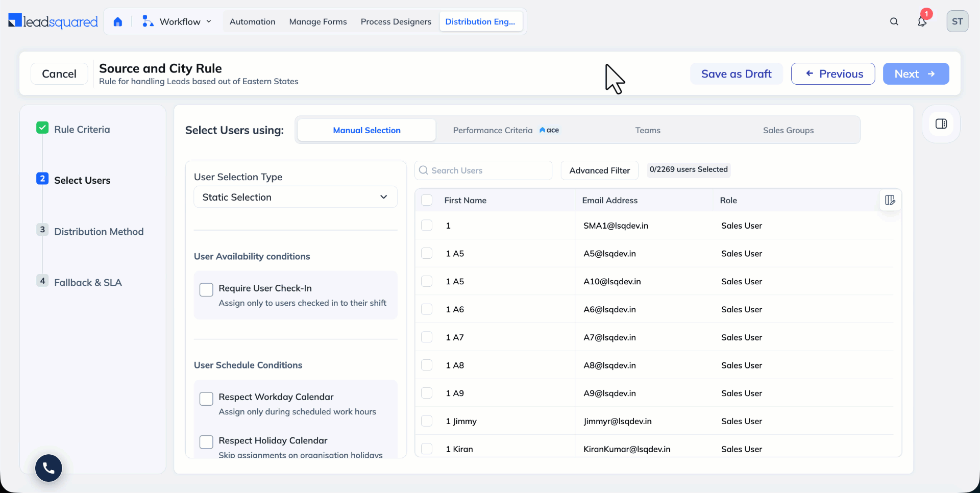Go to the home icon
Viewport: 980px width, 493px height.
click(118, 21)
